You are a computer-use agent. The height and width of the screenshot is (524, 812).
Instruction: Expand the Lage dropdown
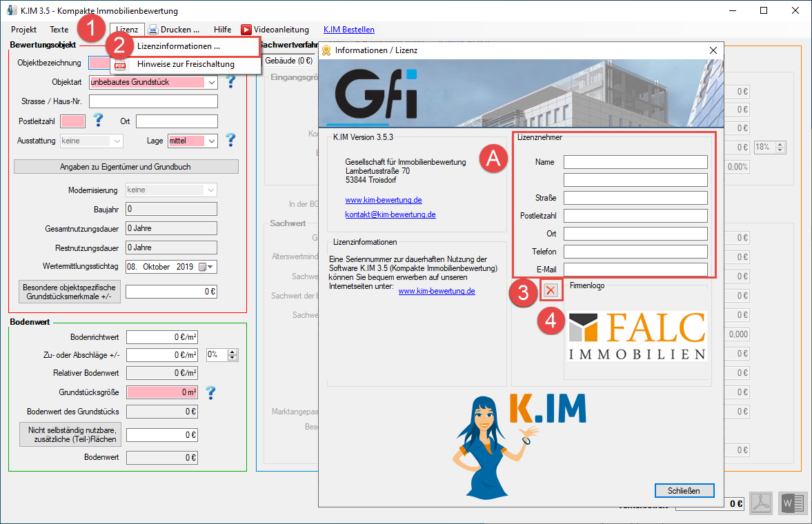pyautogui.click(x=211, y=141)
